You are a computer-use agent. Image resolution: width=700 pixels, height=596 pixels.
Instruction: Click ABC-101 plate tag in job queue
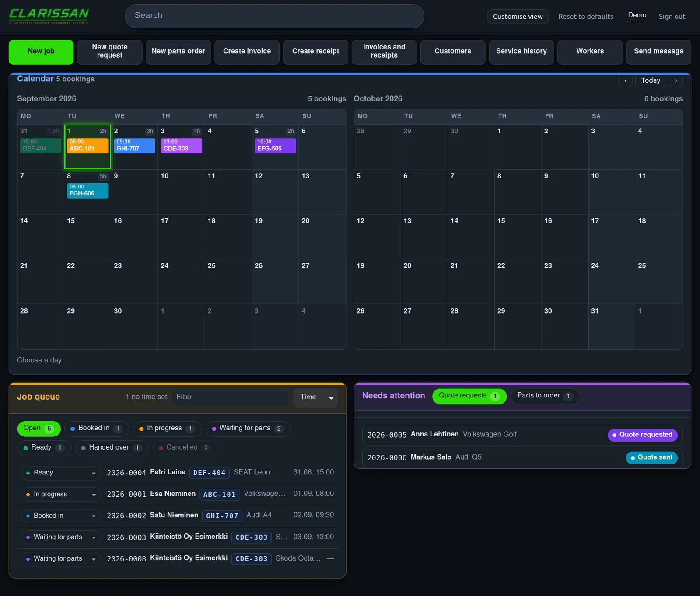220,495
